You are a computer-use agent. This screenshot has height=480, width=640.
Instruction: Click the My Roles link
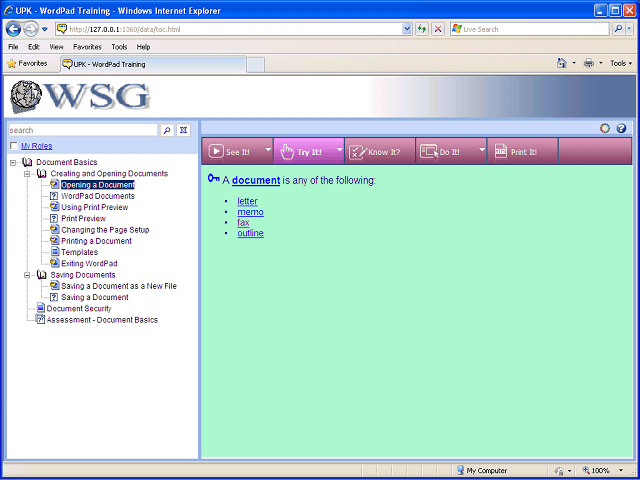37,146
